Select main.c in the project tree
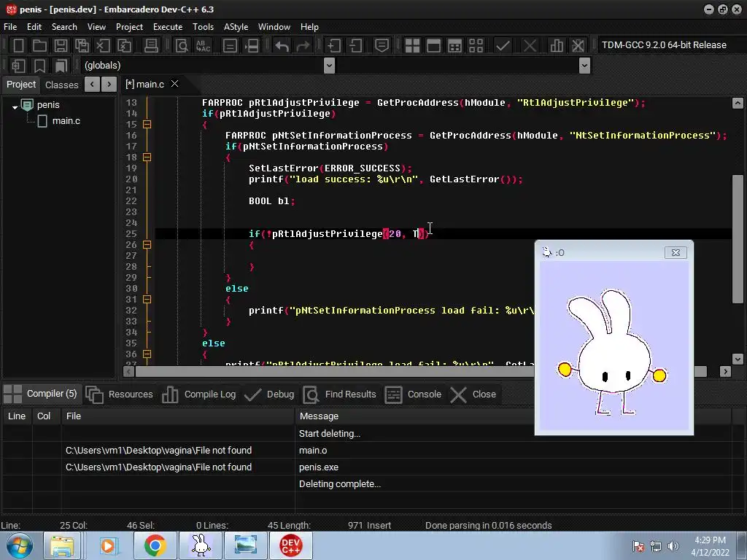 pyautogui.click(x=66, y=121)
